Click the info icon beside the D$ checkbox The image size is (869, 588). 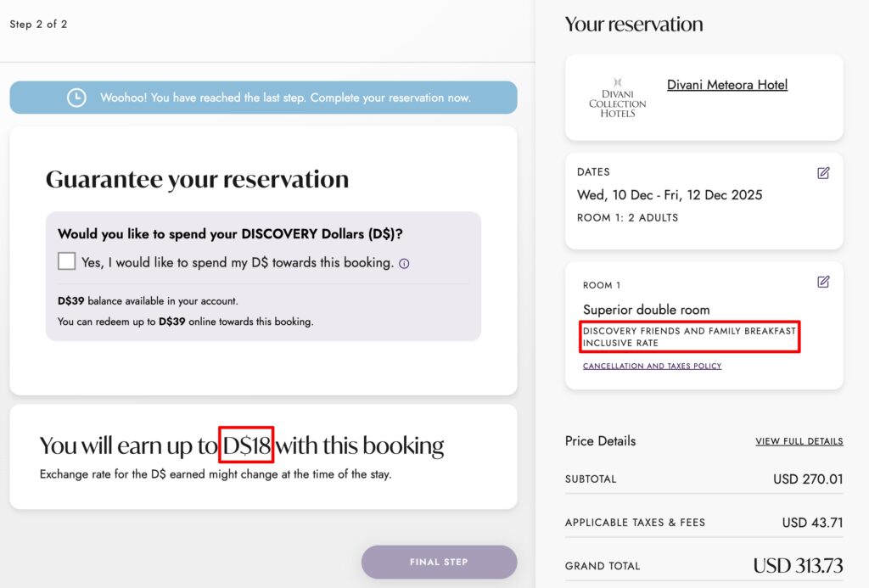point(404,263)
